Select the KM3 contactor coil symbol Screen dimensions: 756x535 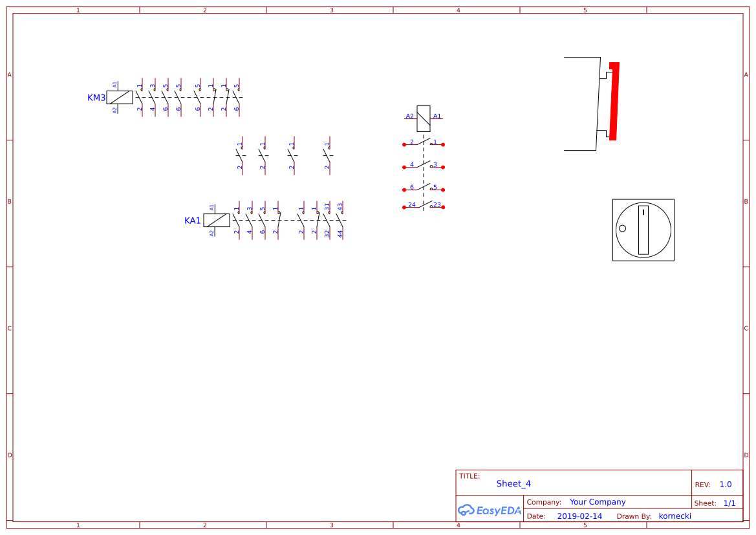tap(119, 97)
